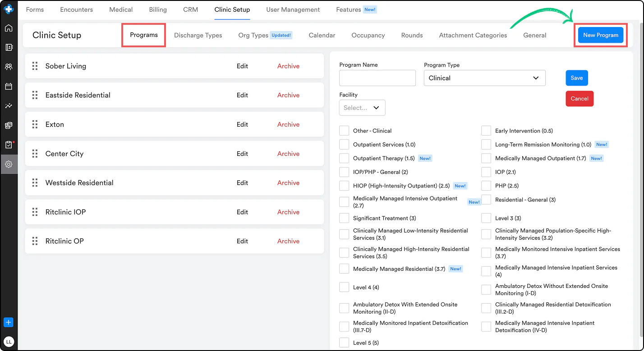The height and width of the screenshot is (351, 644).
Task: Archive the Westside Residential program
Action: click(x=288, y=183)
